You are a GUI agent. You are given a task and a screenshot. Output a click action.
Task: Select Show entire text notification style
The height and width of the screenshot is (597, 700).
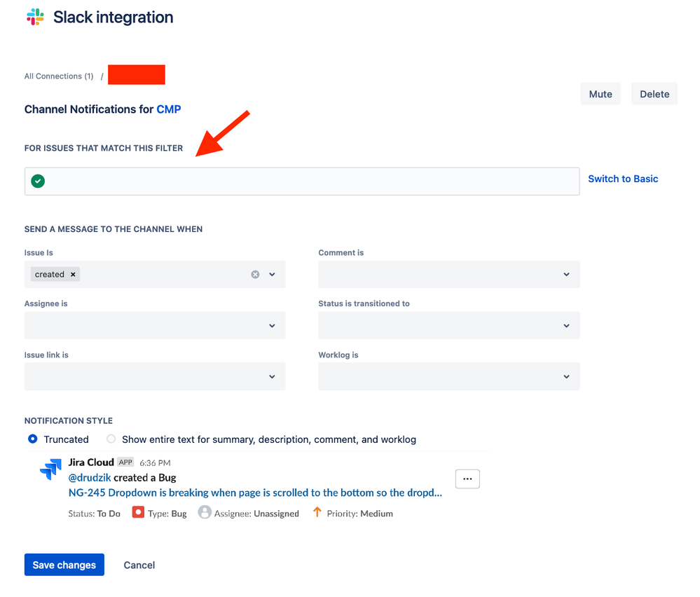tap(111, 439)
